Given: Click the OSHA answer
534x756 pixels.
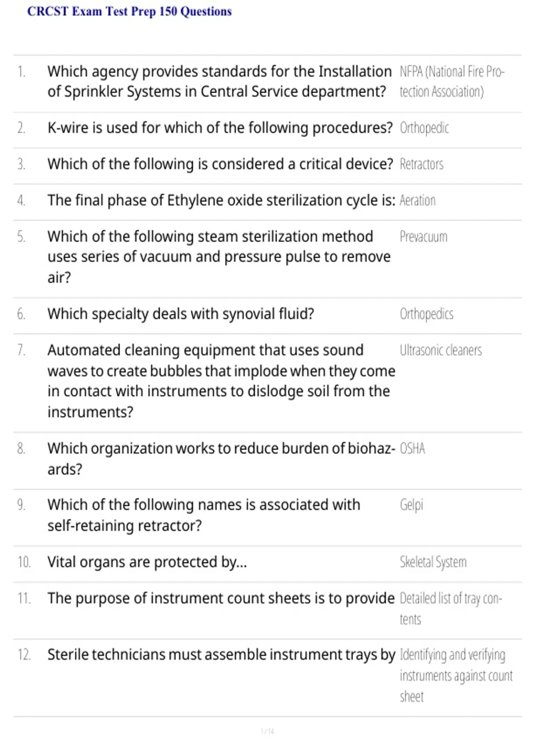Looking at the screenshot, I should (x=412, y=448).
